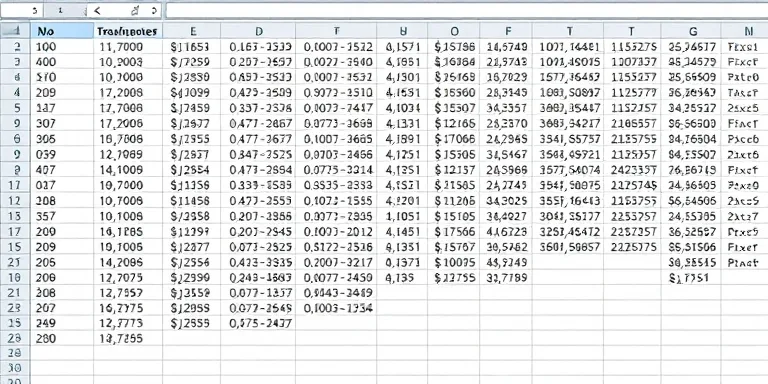Select column header D
Screen dimensions: 768x384
point(258,31)
